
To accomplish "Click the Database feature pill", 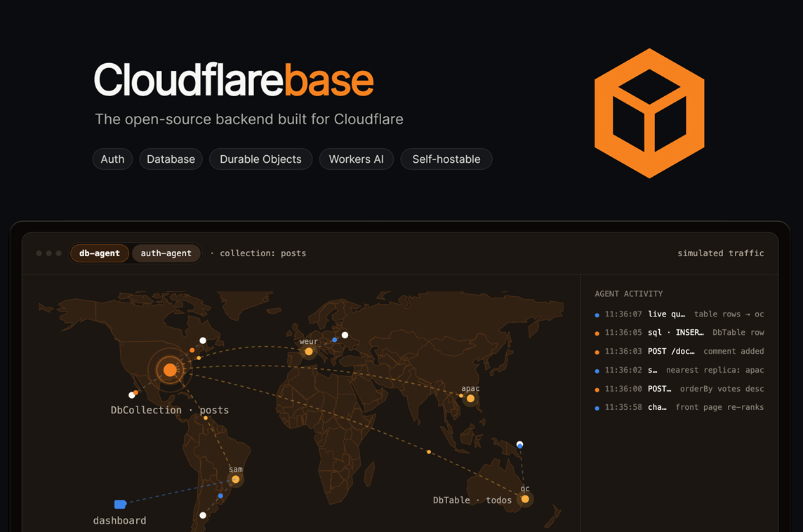I will pos(171,159).
